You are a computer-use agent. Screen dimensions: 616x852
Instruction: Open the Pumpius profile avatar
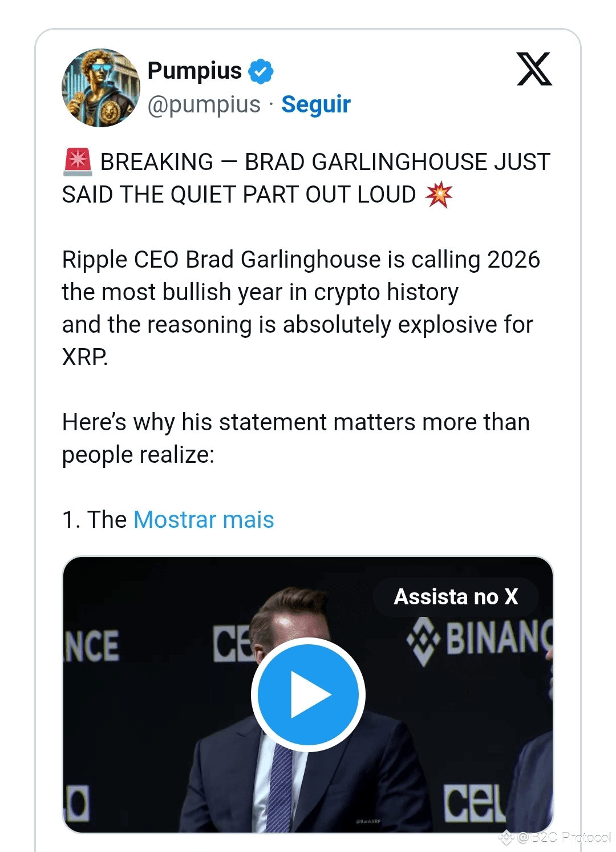click(x=101, y=87)
